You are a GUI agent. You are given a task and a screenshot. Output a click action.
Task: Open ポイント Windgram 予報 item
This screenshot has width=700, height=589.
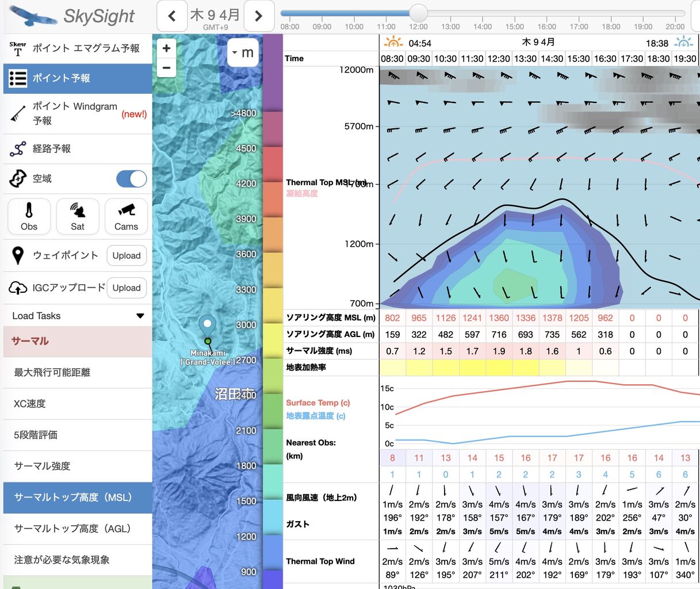coord(78,113)
